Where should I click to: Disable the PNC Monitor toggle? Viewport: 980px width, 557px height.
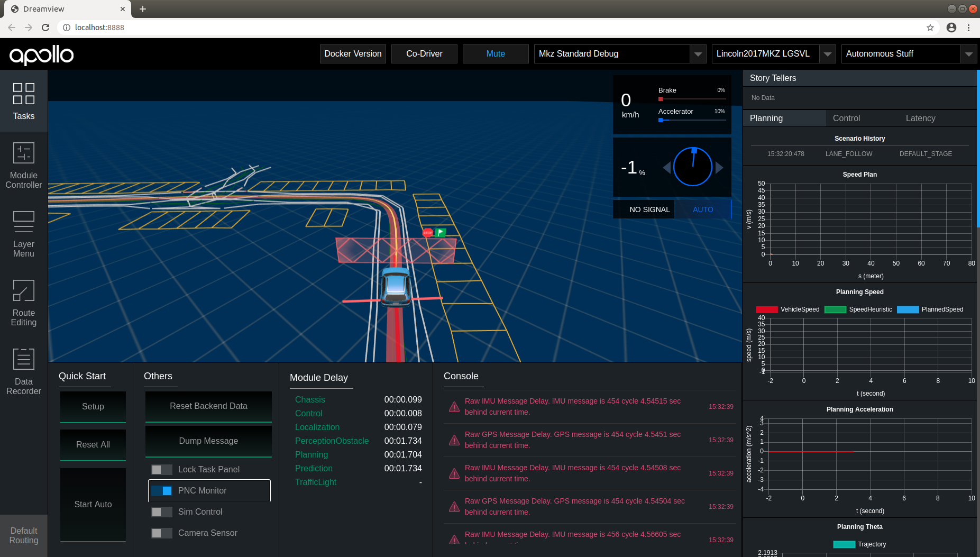point(162,490)
